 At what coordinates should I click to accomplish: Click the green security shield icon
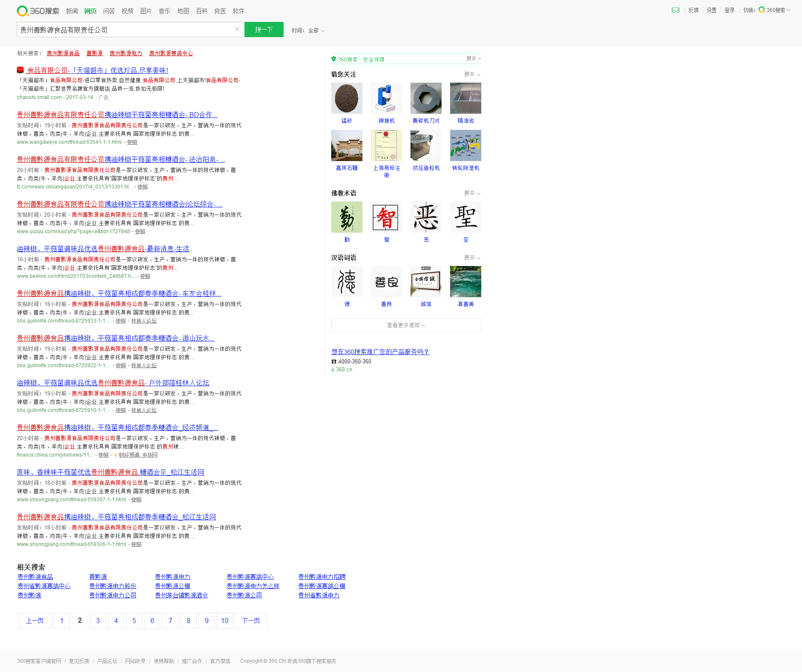pyautogui.click(x=334, y=59)
